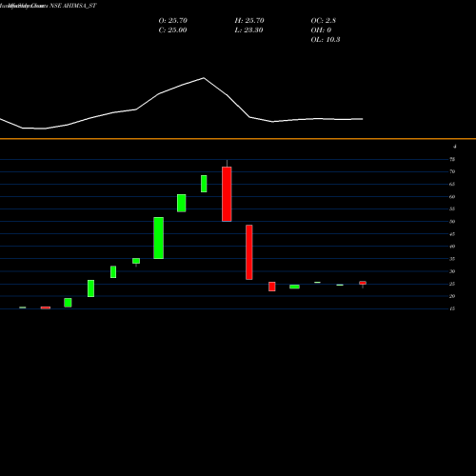Click the 75 price axis label
Screen dimensions: 476x476
click(x=452, y=159)
